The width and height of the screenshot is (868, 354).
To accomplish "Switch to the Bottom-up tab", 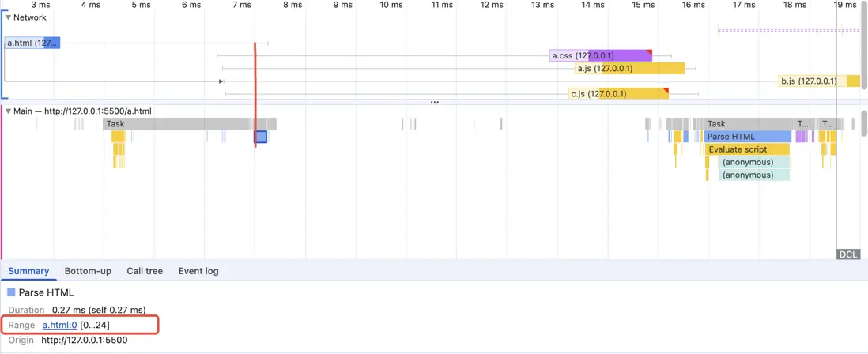I will point(88,271).
